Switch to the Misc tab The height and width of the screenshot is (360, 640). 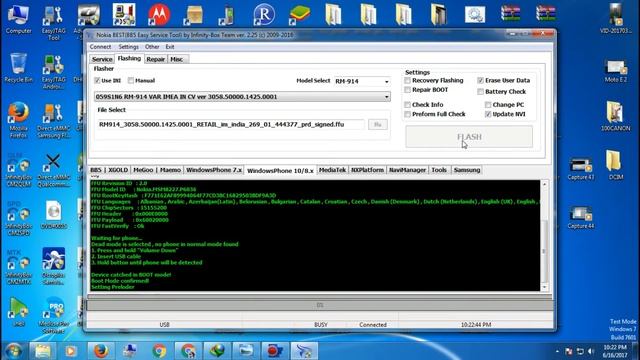click(177, 60)
